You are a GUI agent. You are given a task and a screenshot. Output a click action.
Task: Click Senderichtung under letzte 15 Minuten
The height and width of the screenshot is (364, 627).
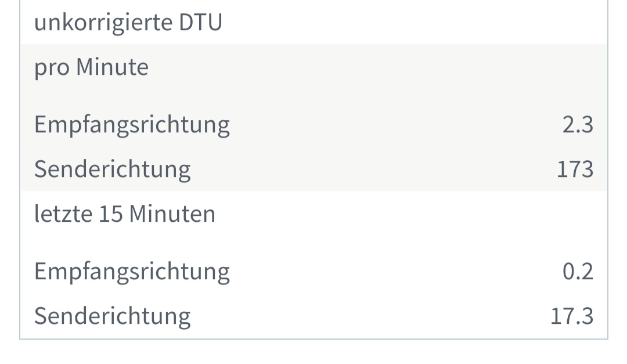pyautogui.click(x=112, y=316)
